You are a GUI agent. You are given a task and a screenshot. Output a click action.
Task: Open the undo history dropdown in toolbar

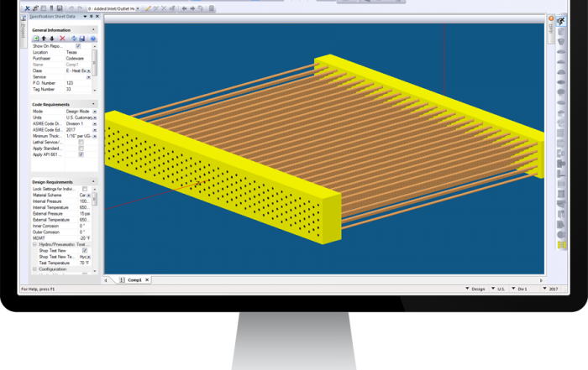[x=139, y=8]
